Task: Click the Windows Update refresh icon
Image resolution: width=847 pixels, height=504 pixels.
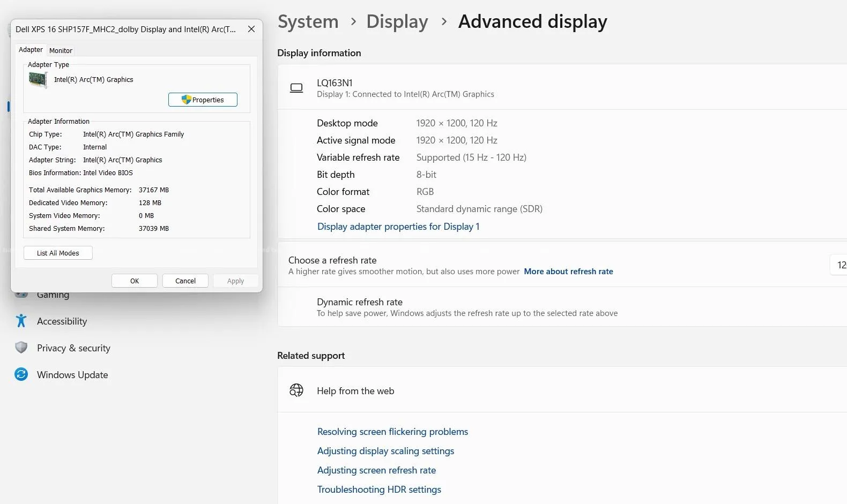Action: coord(21,374)
